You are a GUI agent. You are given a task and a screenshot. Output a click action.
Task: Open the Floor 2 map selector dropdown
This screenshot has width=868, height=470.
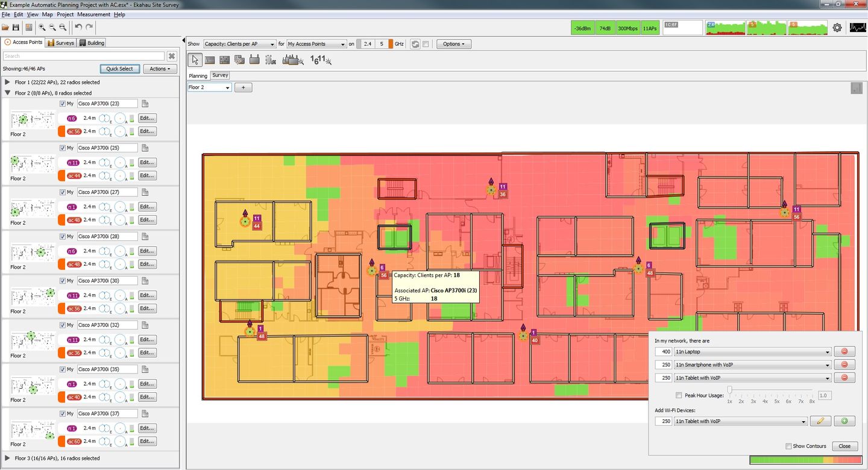209,87
